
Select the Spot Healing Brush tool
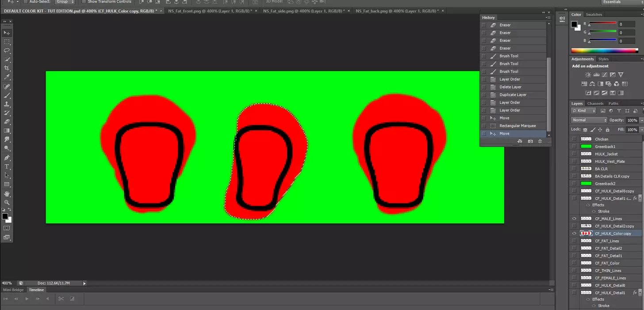(x=7, y=87)
